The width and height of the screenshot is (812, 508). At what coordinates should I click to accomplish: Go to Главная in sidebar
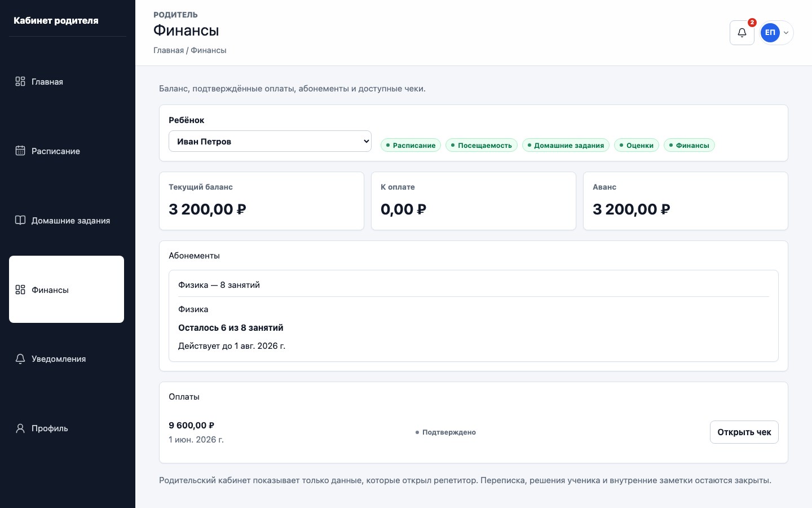pyautogui.click(x=67, y=82)
